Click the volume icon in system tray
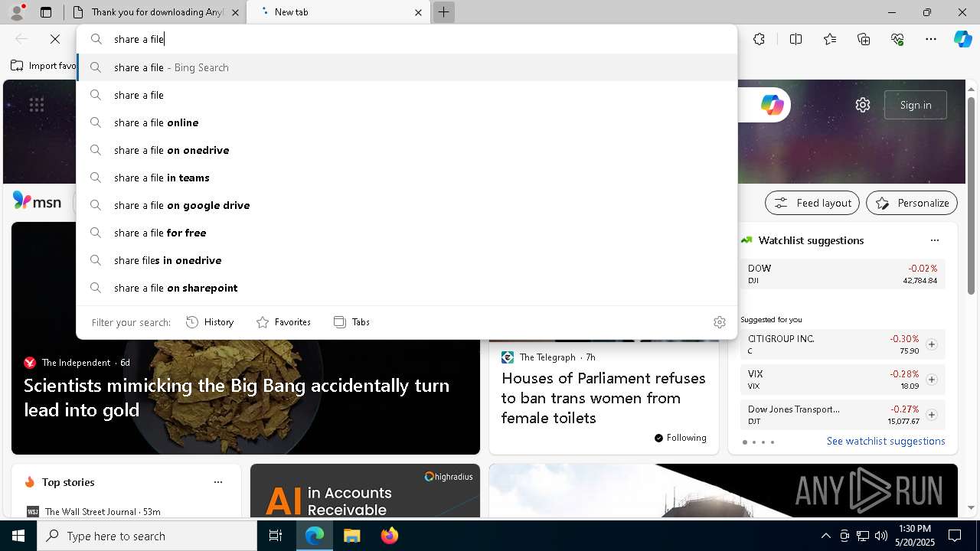 coord(881,536)
